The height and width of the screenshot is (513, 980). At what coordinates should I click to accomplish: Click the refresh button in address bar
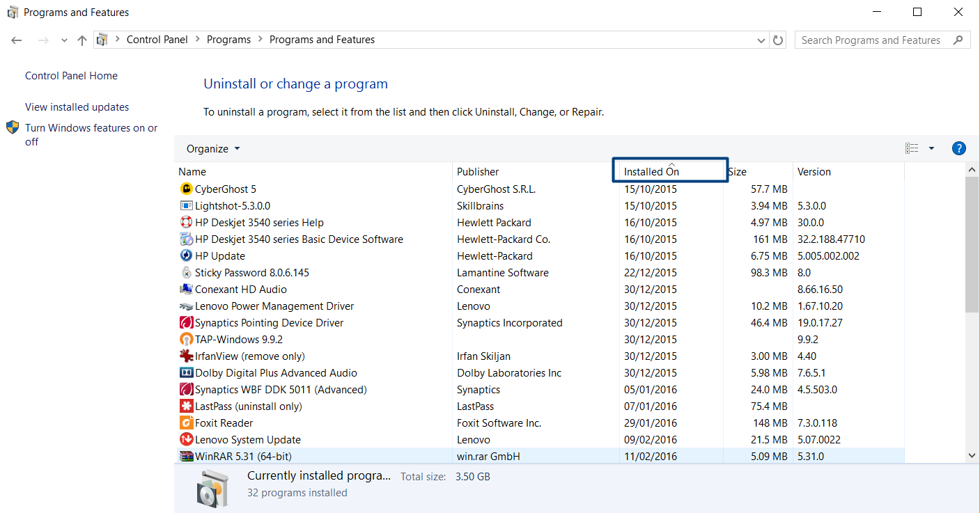(x=779, y=40)
